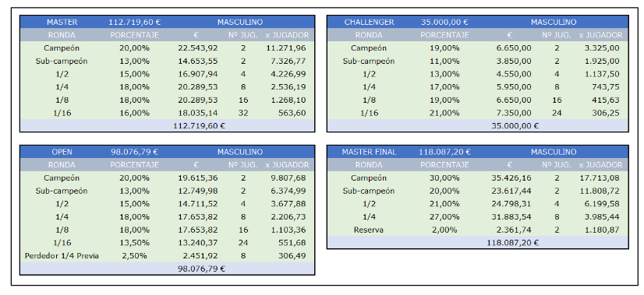The width and height of the screenshot is (644, 295).
Task: Select the MASTER FINAL title cell
Action: click(x=369, y=152)
